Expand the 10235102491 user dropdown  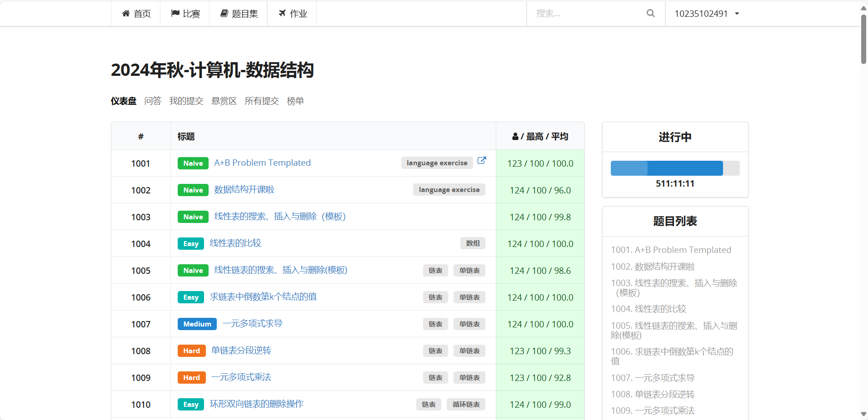(x=707, y=14)
